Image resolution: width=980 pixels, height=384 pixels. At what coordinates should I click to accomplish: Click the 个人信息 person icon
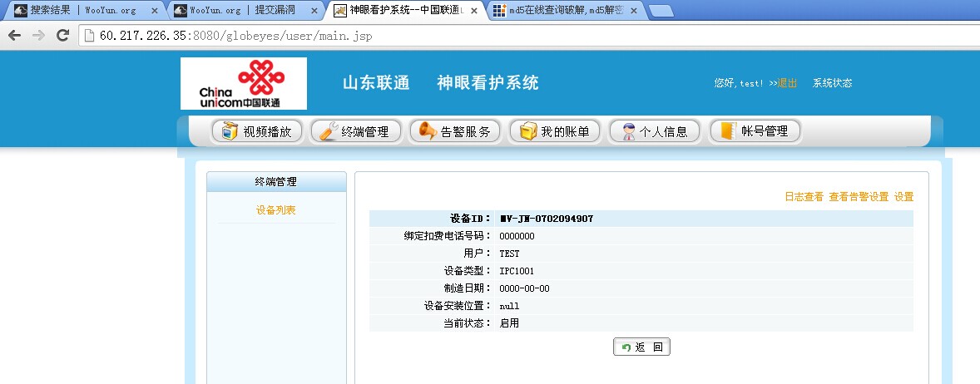[x=628, y=131]
